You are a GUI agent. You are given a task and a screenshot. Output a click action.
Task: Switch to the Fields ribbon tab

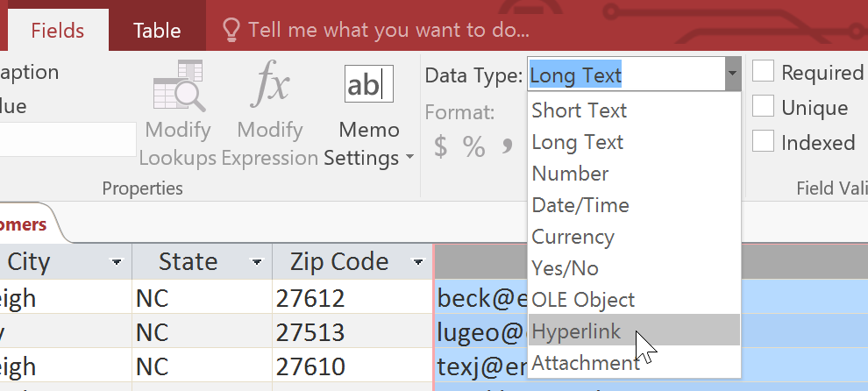click(x=57, y=31)
